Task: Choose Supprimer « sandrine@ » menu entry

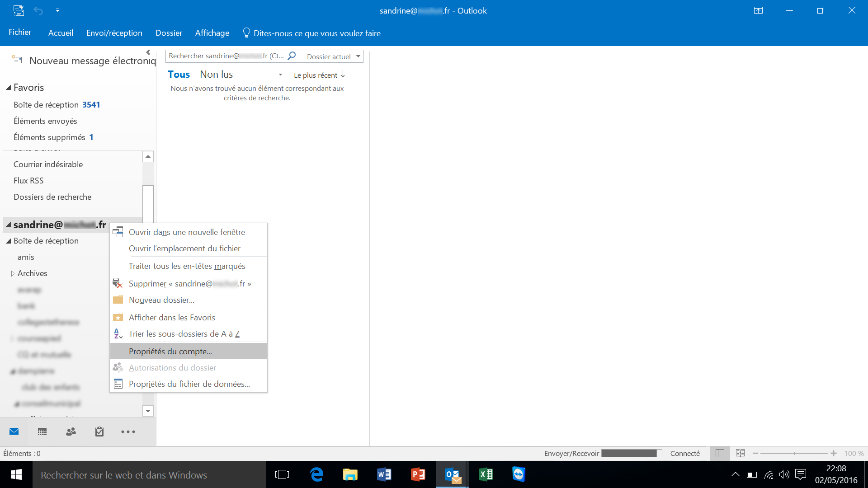Action: (189, 284)
